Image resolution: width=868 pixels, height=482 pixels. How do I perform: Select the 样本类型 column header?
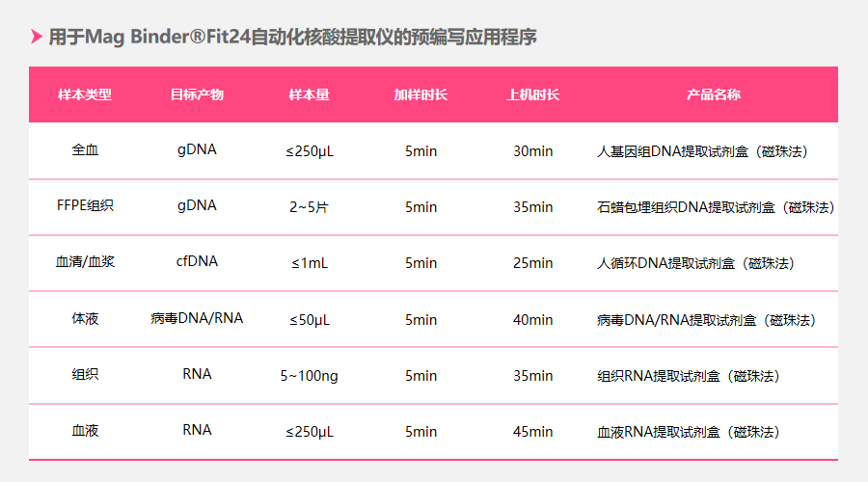[x=85, y=94]
